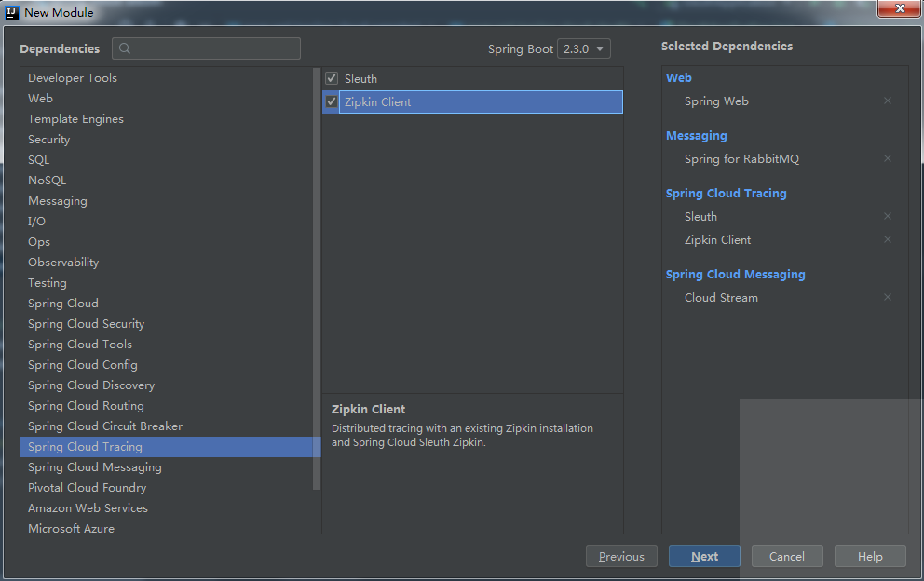Remove Zipkin Client from selected dependencies

point(888,240)
